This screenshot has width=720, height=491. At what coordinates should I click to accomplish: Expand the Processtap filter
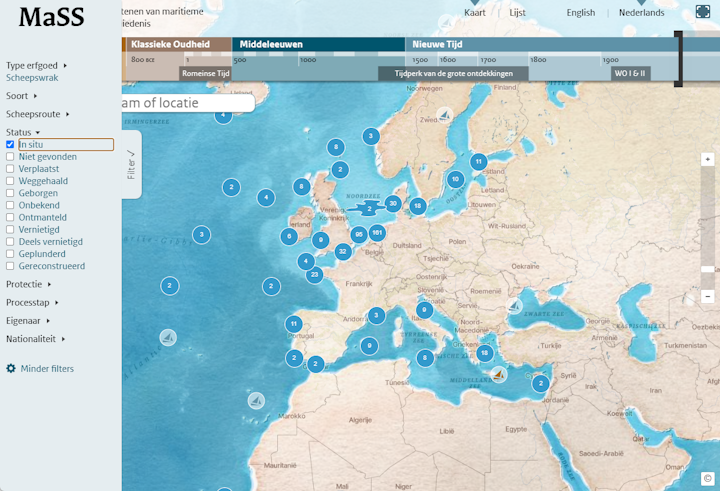(x=32, y=302)
